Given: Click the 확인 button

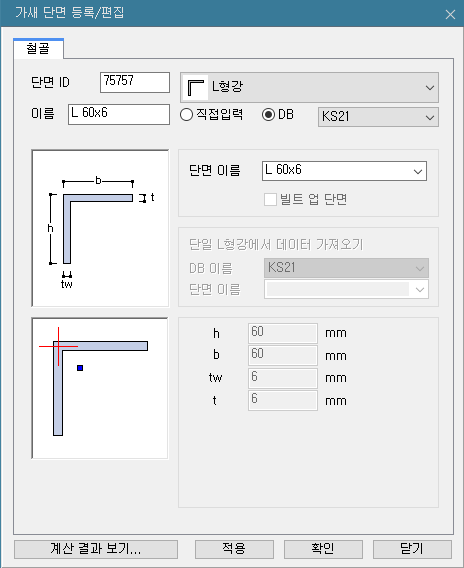Looking at the screenshot, I should tap(323, 549).
